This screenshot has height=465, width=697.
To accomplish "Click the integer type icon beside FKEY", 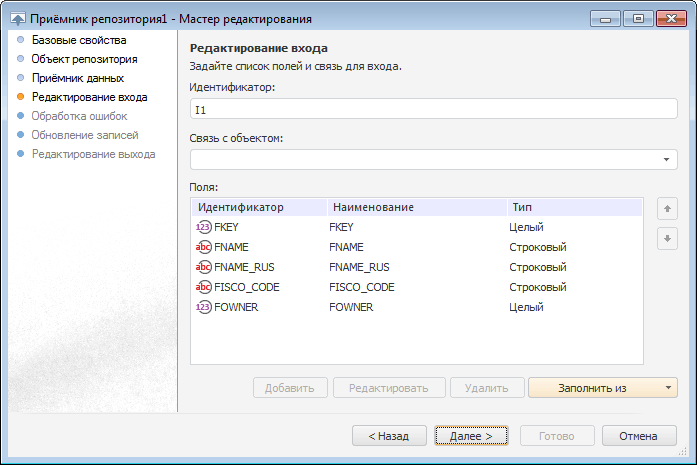I will click(x=203, y=227).
